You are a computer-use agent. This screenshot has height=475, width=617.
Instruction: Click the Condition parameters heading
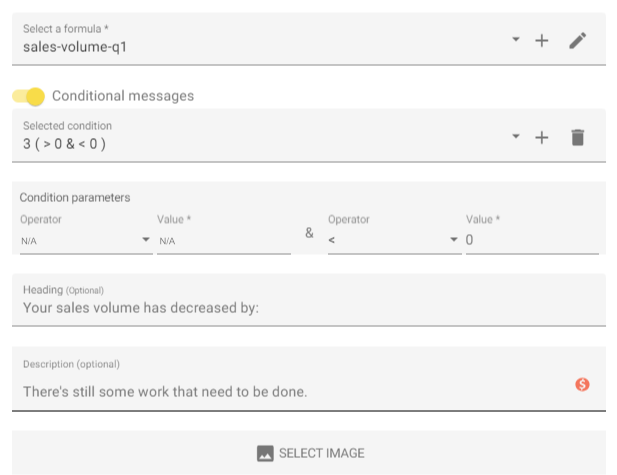point(75,198)
